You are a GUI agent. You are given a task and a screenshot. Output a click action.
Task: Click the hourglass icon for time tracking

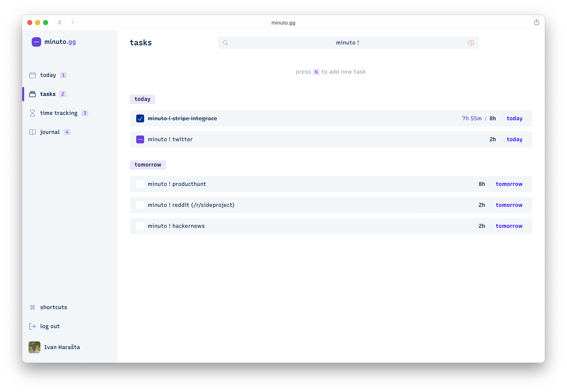click(32, 113)
